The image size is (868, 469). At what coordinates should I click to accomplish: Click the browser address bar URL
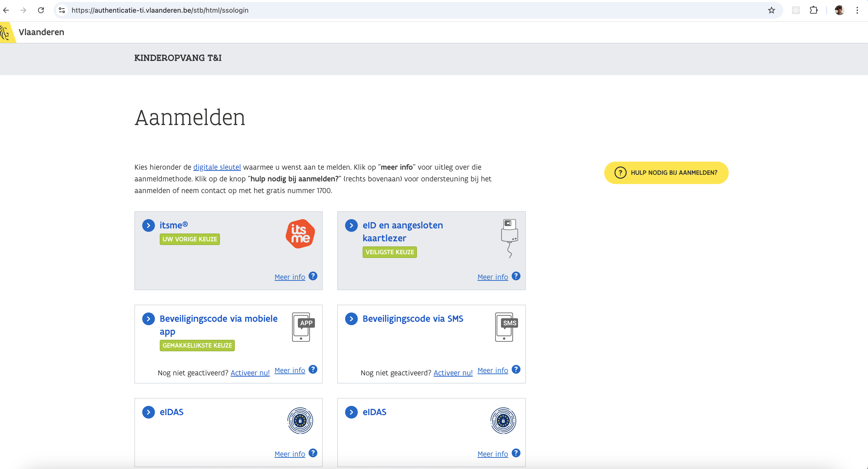160,10
